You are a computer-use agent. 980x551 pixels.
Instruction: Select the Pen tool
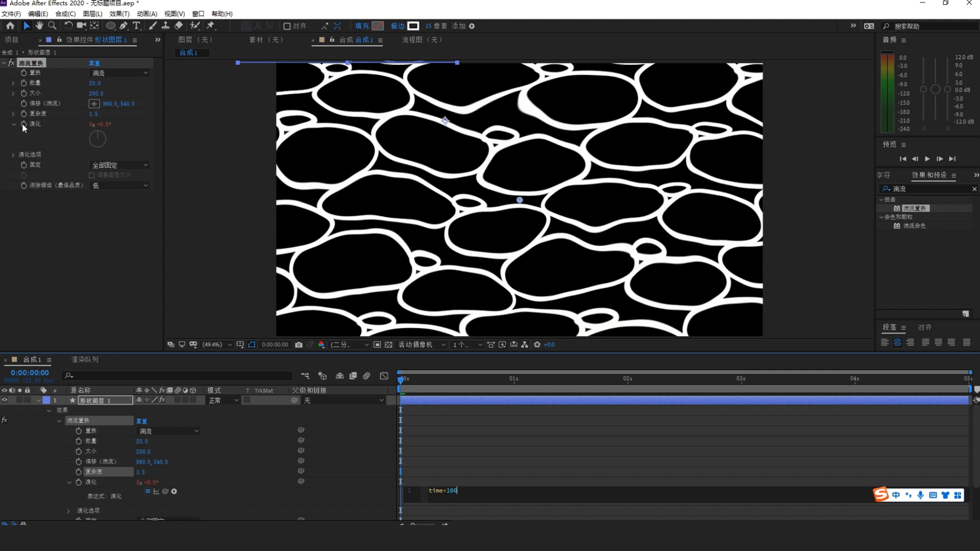[x=124, y=26]
